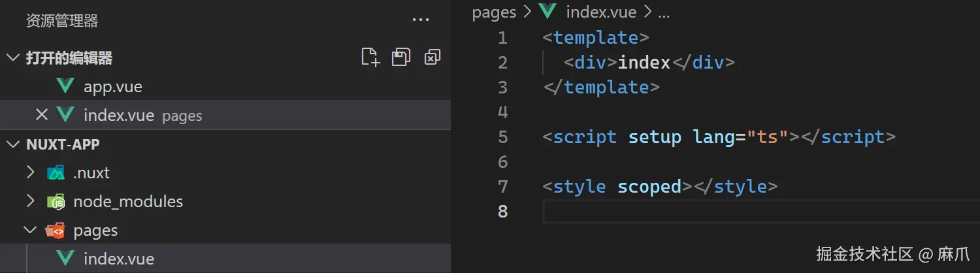Click the index.vue breadcrumb segment
The image size is (980, 273).
pyautogui.click(x=601, y=12)
